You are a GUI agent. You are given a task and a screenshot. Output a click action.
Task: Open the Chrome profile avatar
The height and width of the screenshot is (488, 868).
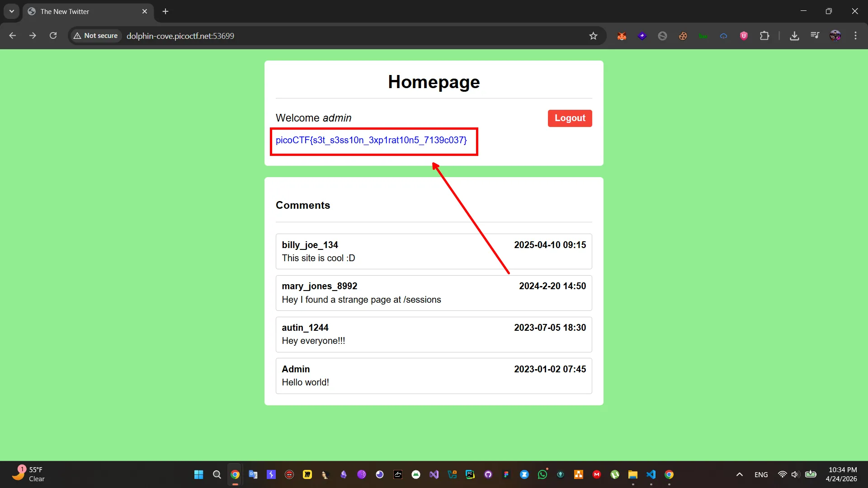(835, 36)
